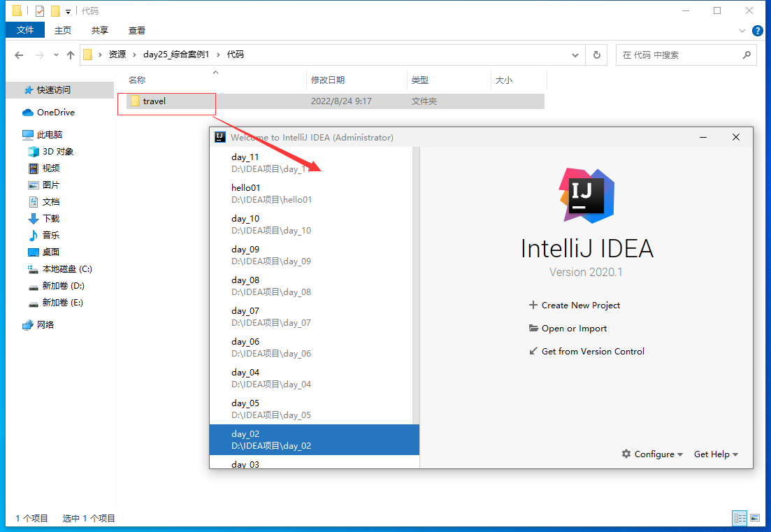The height and width of the screenshot is (532, 771).
Task: Click the search magnifier icon in Explorer
Action: 747,55
